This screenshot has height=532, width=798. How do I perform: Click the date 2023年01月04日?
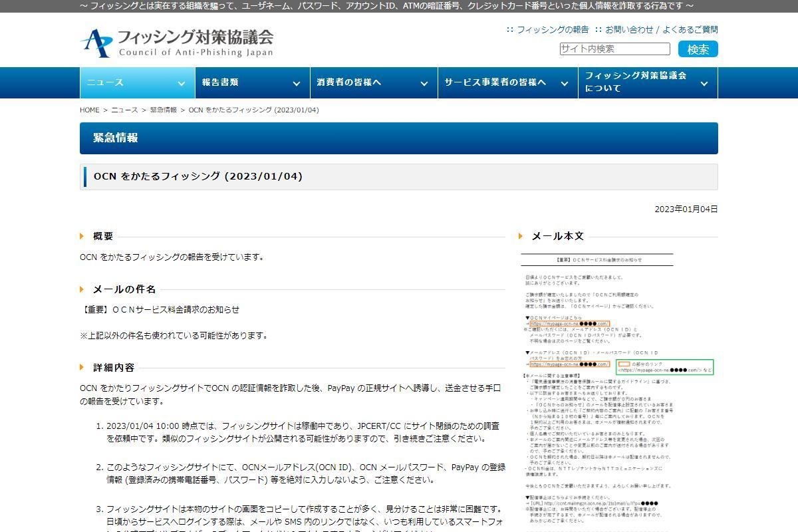click(x=686, y=209)
